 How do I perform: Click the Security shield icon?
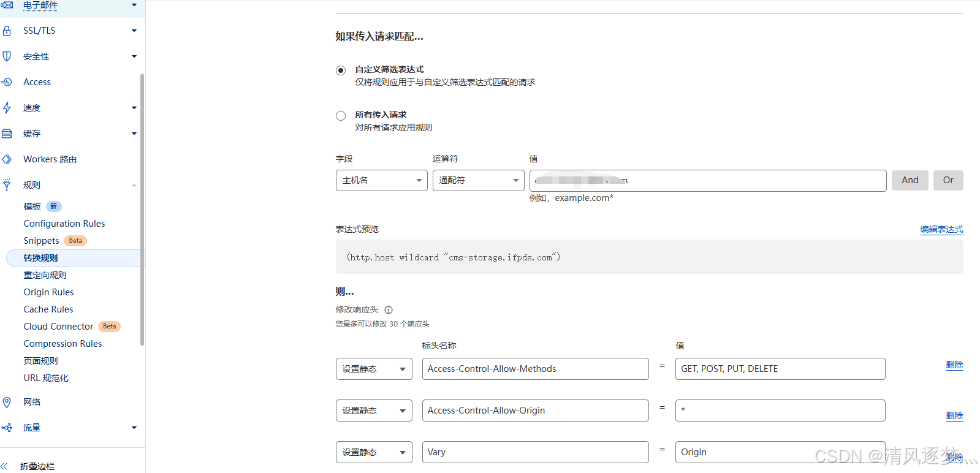(x=7, y=56)
